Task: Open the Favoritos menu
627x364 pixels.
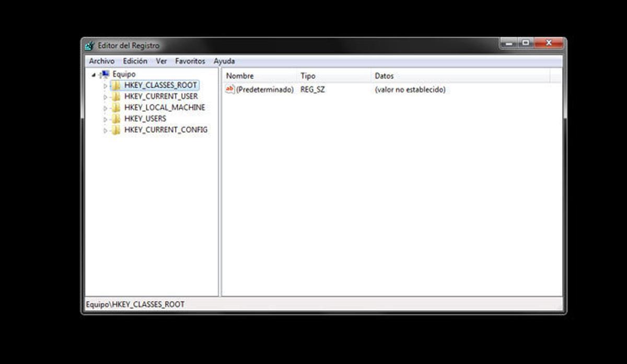Action: tap(190, 61)
